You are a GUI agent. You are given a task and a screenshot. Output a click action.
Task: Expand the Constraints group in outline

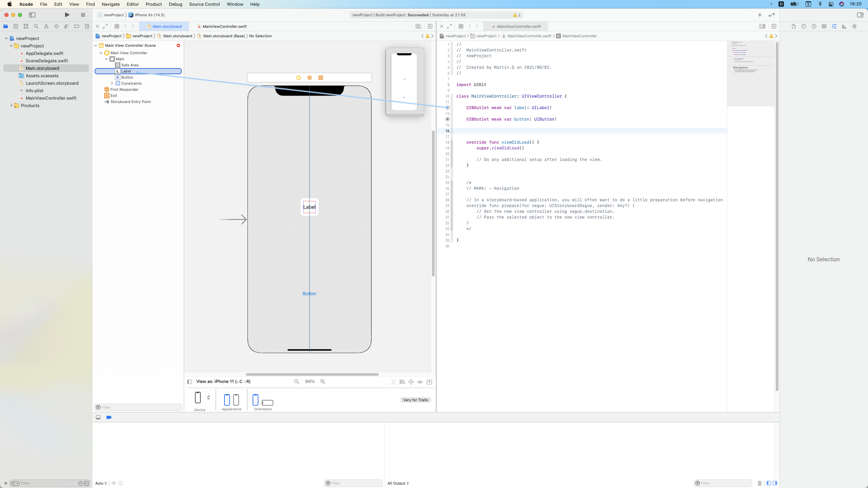point(112,83)
